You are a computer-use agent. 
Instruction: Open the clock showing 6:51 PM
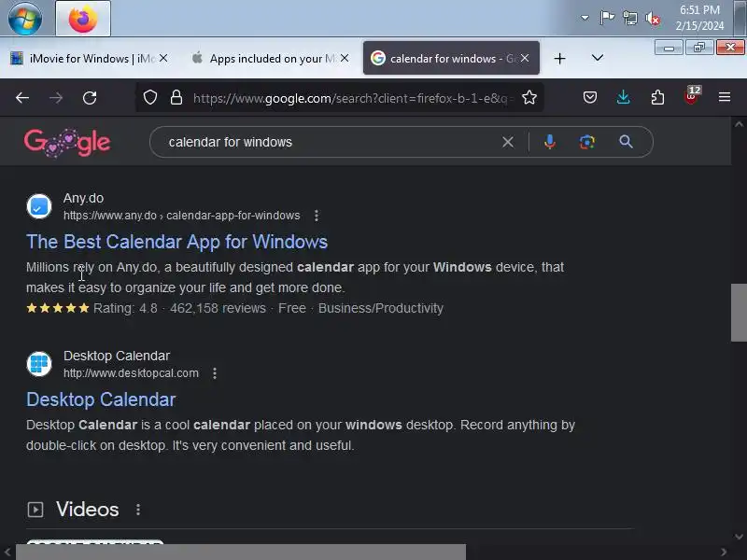click(x=699, y=18)
